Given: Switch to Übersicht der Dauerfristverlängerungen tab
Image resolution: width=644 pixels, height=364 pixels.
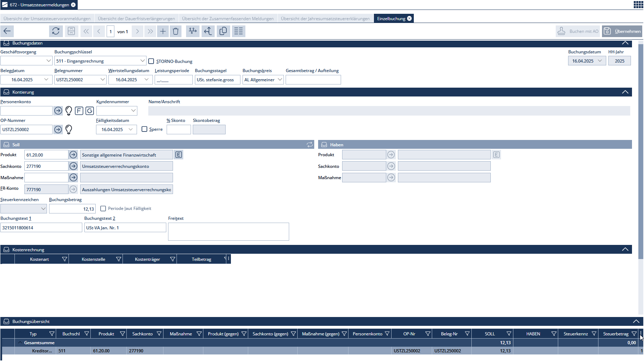Looking at the screenshot, I should (136, 19).
